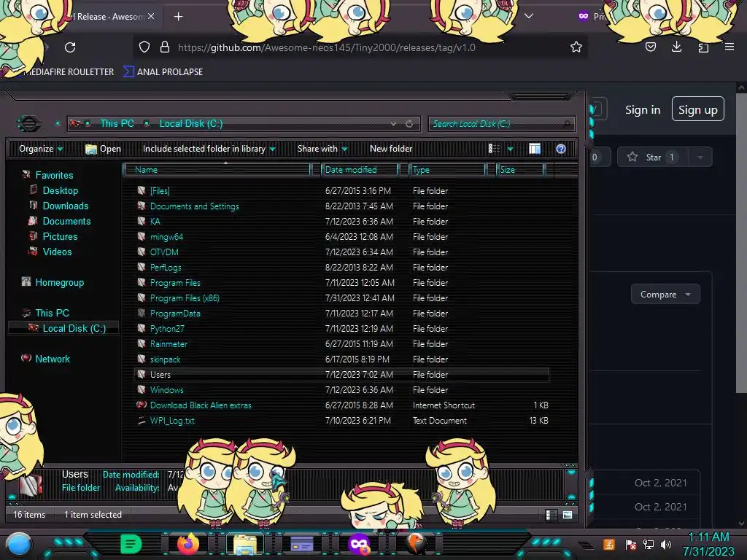Screen dimensions: 747x560
Task: Open the Explorer help icon
Action: (561, 149)
